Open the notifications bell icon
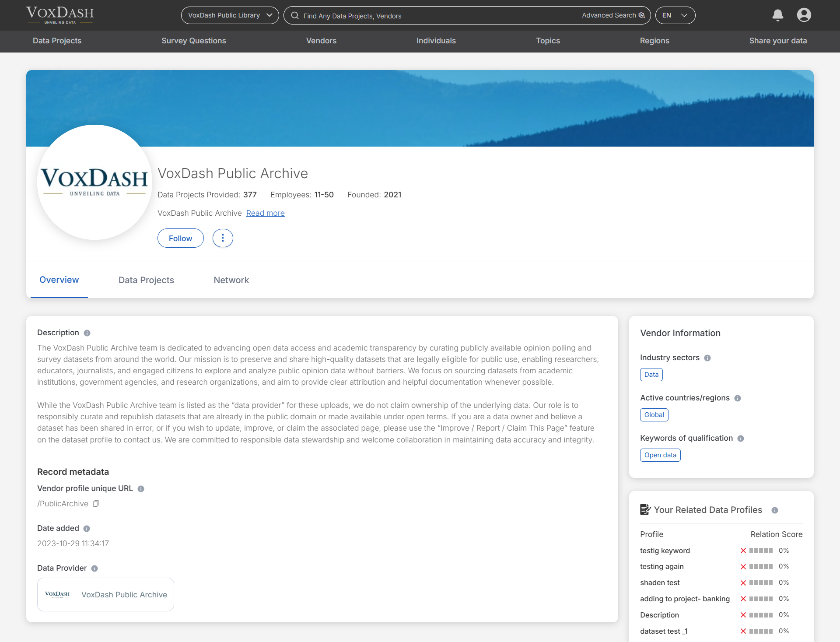The image size is (840, 642). [x=777, y=15]
